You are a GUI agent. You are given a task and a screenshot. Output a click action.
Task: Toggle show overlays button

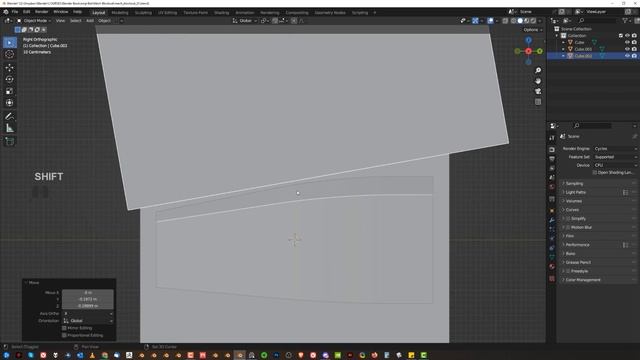coord(491,21)
